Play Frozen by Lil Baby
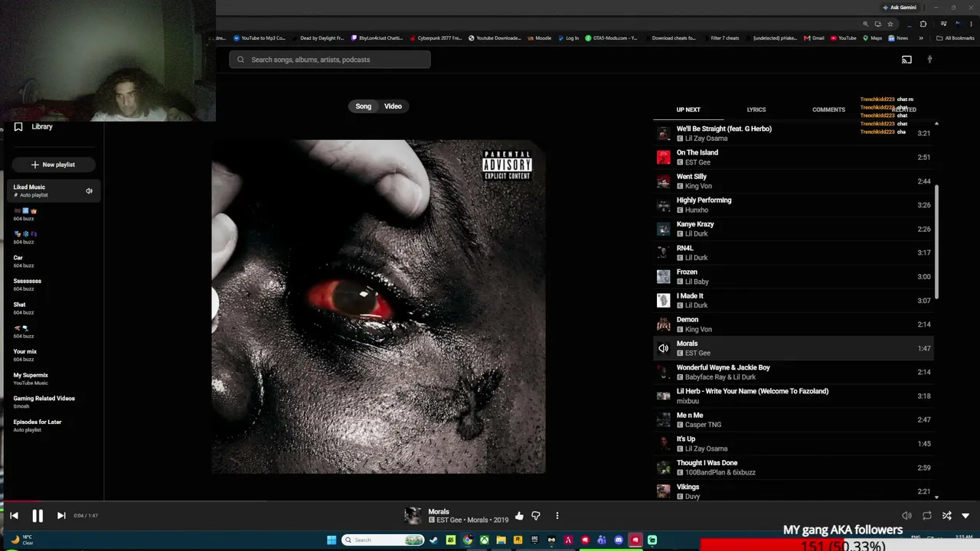The width and height of the screenshot is (980, 551). (794, 276)
